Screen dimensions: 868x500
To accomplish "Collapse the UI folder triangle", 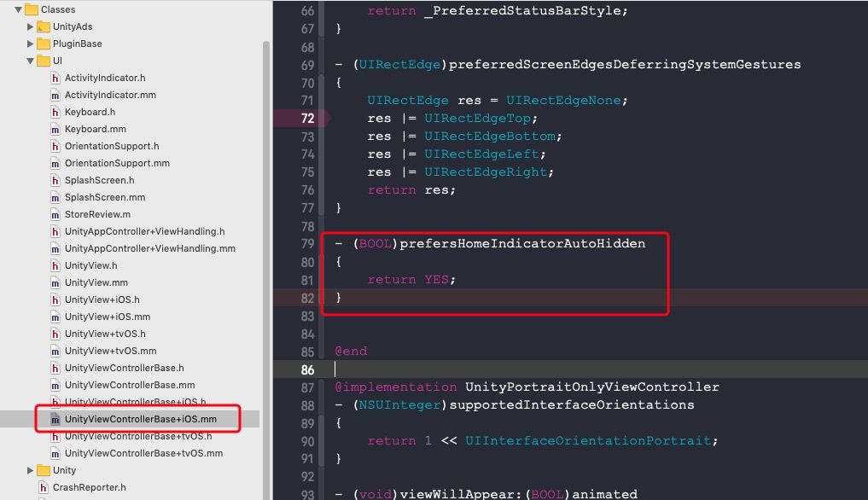I will 31,61.
